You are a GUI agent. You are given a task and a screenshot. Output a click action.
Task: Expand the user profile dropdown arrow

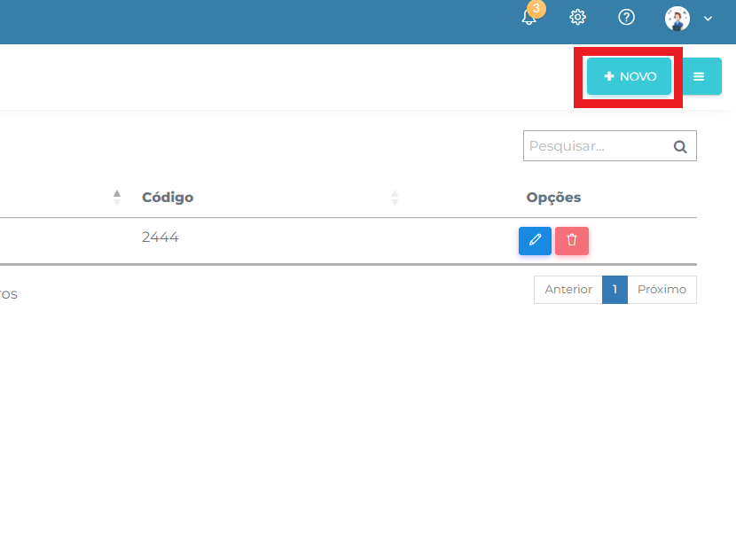[x=708, y=19]
